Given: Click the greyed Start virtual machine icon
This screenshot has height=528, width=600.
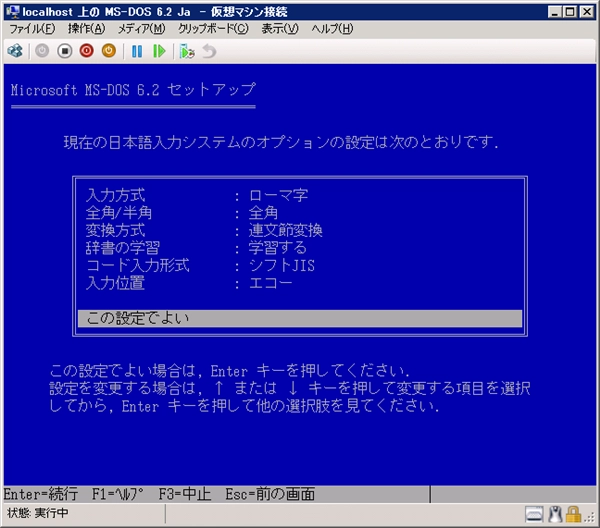Looking at the screenshot, I should 42,51.
